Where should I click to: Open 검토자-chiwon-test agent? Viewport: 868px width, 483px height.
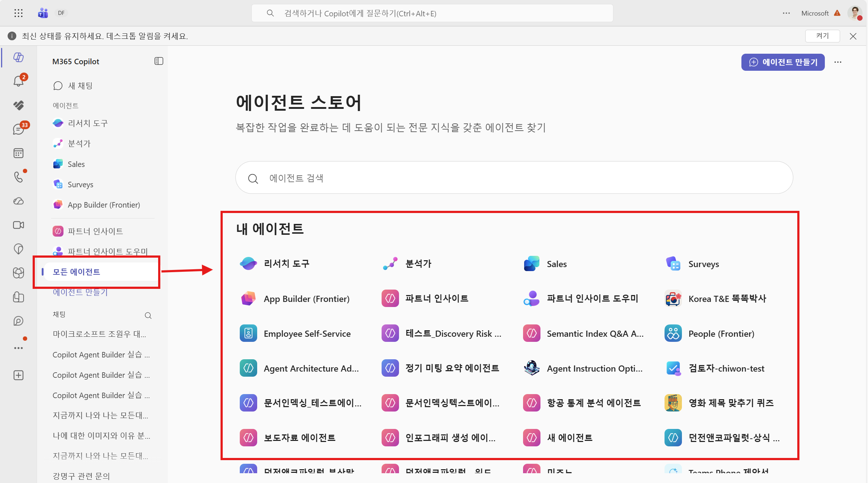tap(714, 368)
